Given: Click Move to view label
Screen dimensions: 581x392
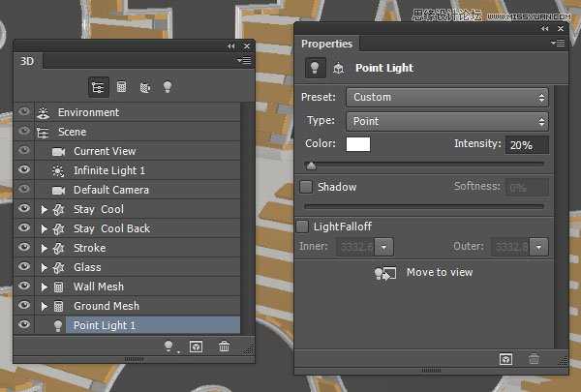Looking at the screenshot, I should click(x=440, y=272).
